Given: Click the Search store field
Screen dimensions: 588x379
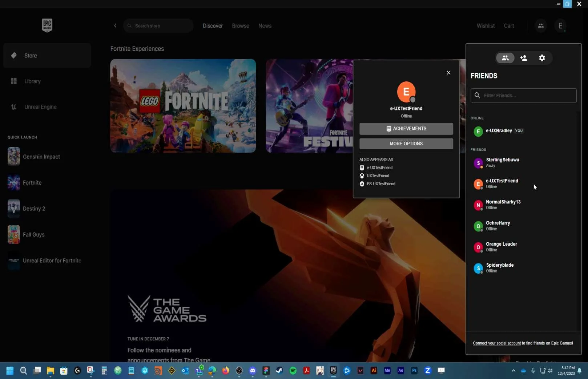Looking at the screenshot, I should click(x=158, y=26).
